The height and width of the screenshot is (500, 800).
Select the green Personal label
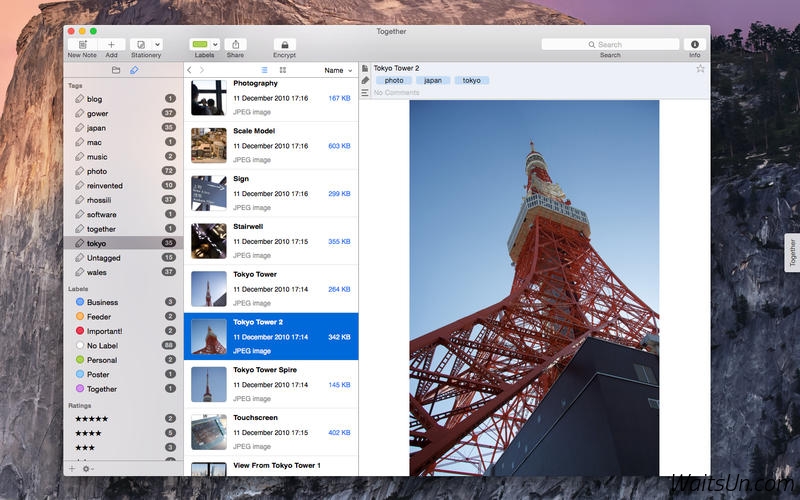point(123,360)
